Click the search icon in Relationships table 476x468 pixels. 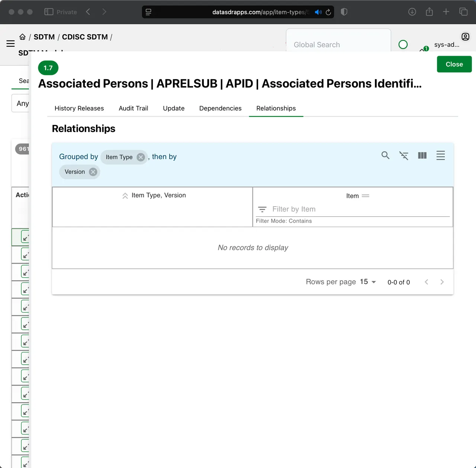(x=385, y=155)
